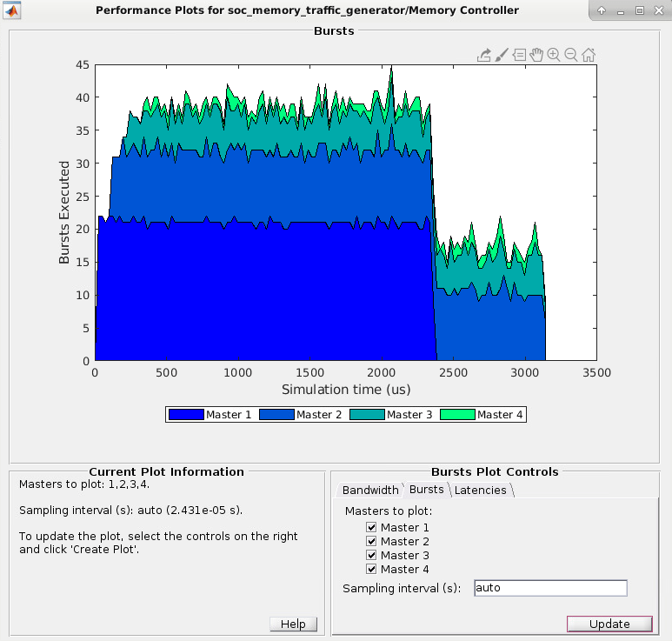Restore view with home icon
The height and width of the screenshot is (641, 672).
tap(589, 55)
